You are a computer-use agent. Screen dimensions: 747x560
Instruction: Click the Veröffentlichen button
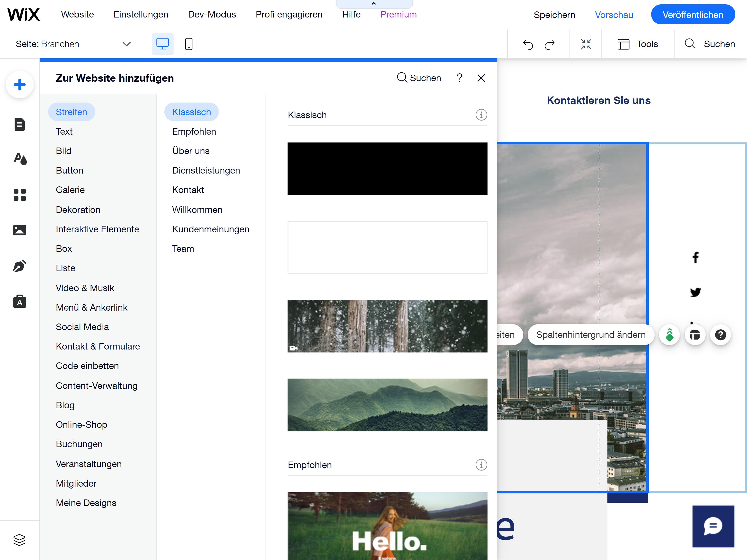coord(693,15)
